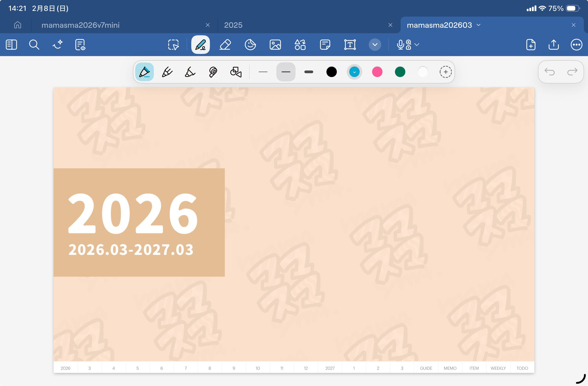
Task: Open the sticky note tool
Action: [325, 45]
